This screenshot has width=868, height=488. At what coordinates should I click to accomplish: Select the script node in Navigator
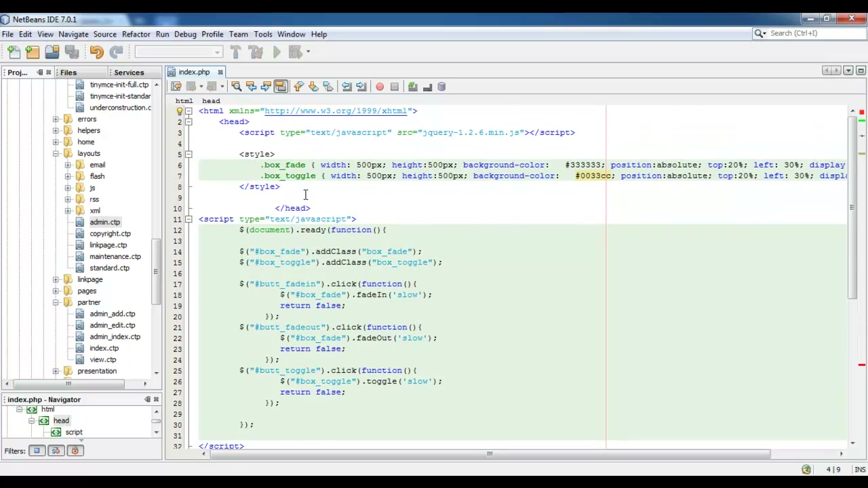click(74, 432)
